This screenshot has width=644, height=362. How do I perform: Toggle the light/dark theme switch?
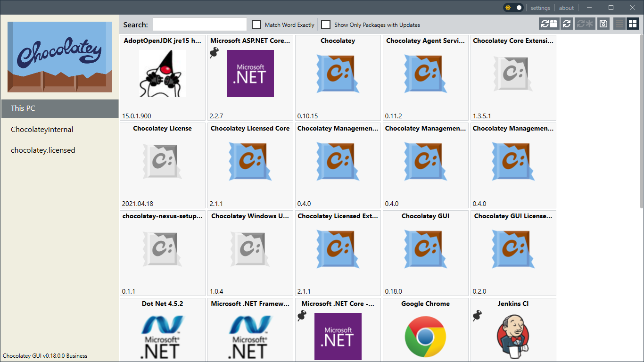click(513, 8)
